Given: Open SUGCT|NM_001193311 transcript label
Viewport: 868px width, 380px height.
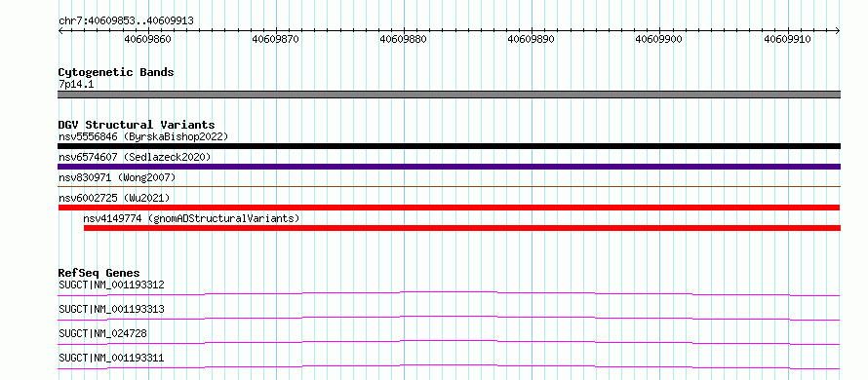Looking at the screenshot, I should coord(111,359).
